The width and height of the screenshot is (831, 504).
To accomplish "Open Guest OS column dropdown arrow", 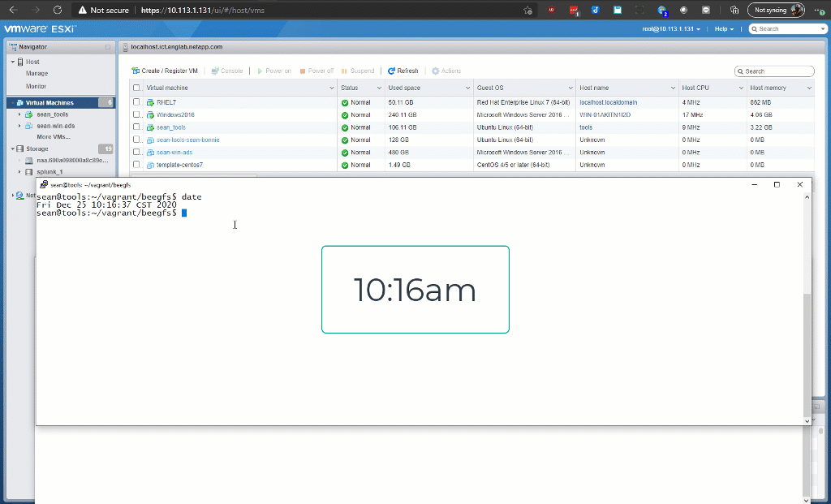I will [x=571, y=88].
